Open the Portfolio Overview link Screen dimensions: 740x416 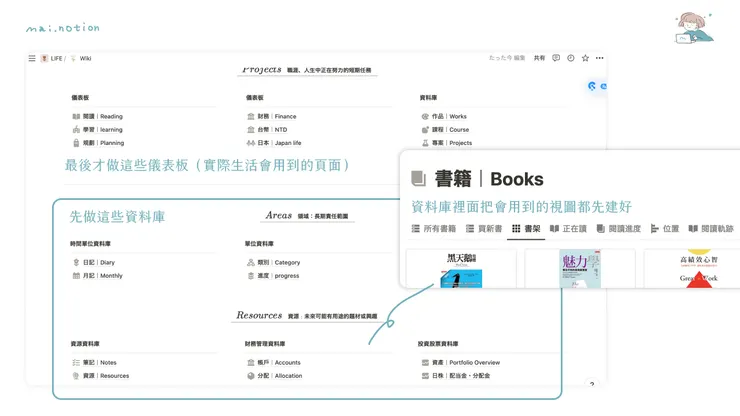466,362
